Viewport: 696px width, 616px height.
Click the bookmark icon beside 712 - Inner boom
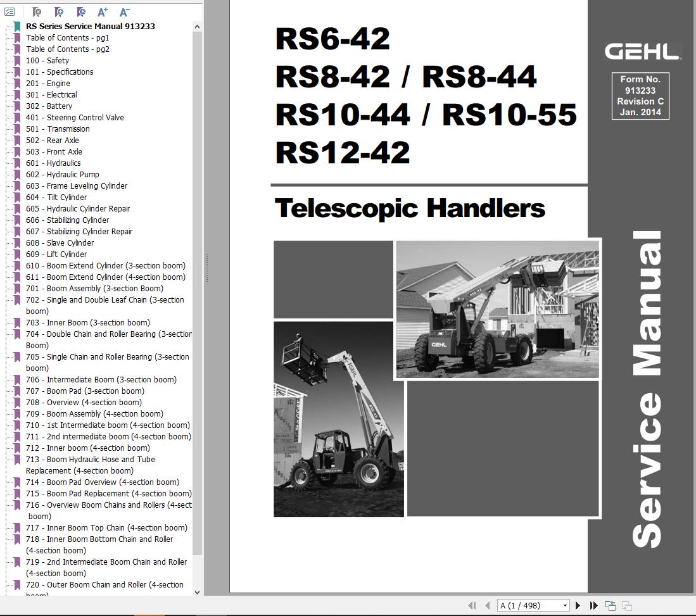click(x=17, y=448)
